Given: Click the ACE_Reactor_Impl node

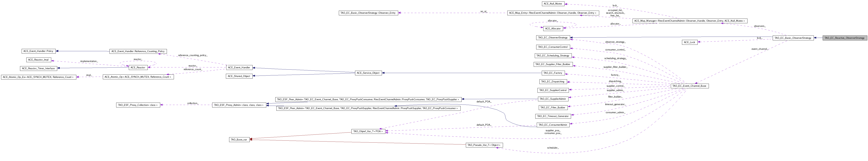Looking at the screenshot, I should tap(39, 60).
